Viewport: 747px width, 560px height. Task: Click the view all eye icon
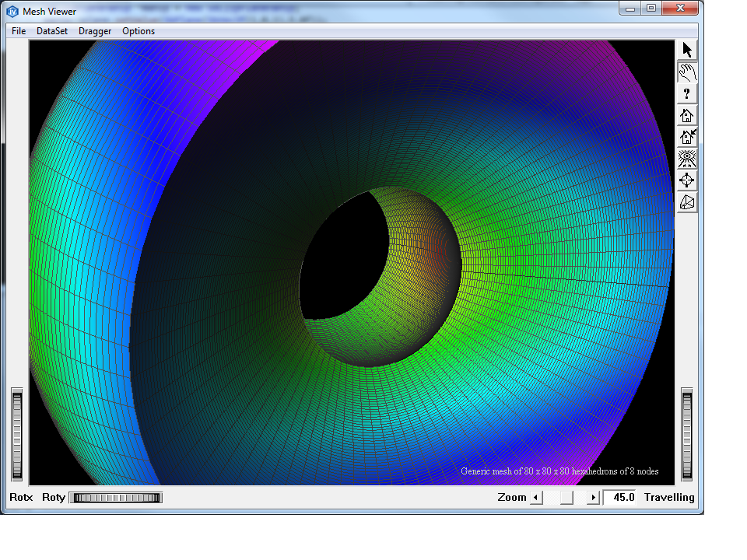tap(686, 159)
